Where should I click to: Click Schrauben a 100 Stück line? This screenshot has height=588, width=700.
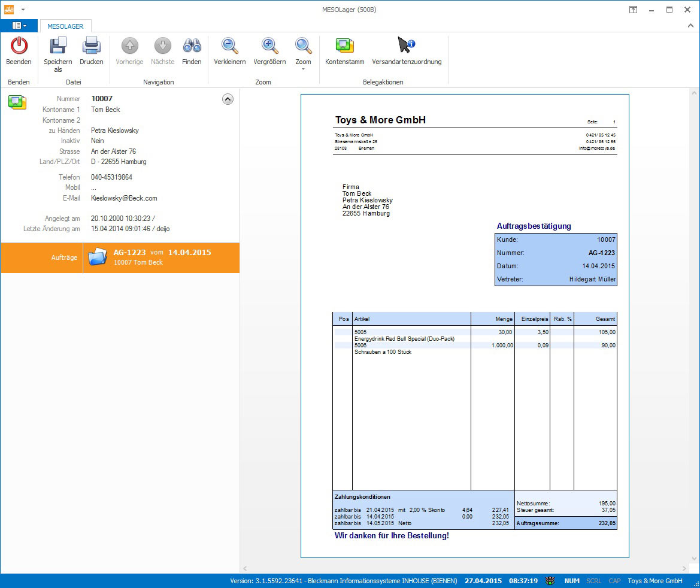click(383, 352)
